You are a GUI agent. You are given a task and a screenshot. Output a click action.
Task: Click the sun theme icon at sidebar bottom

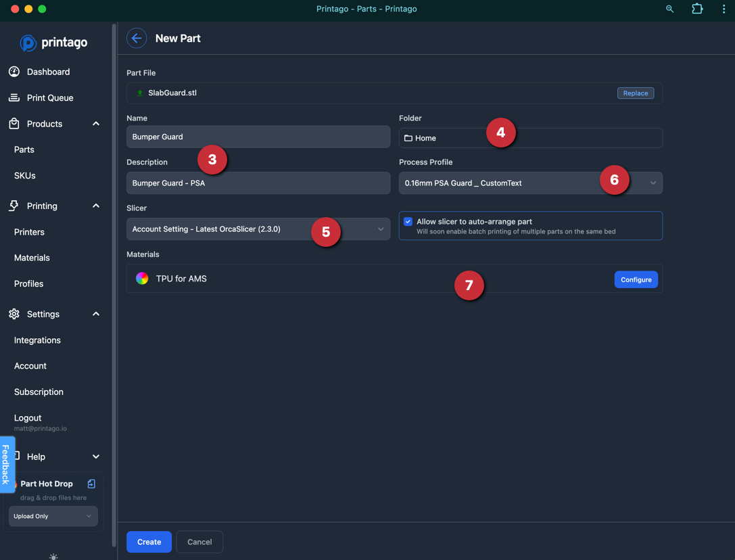coord(53,557)
